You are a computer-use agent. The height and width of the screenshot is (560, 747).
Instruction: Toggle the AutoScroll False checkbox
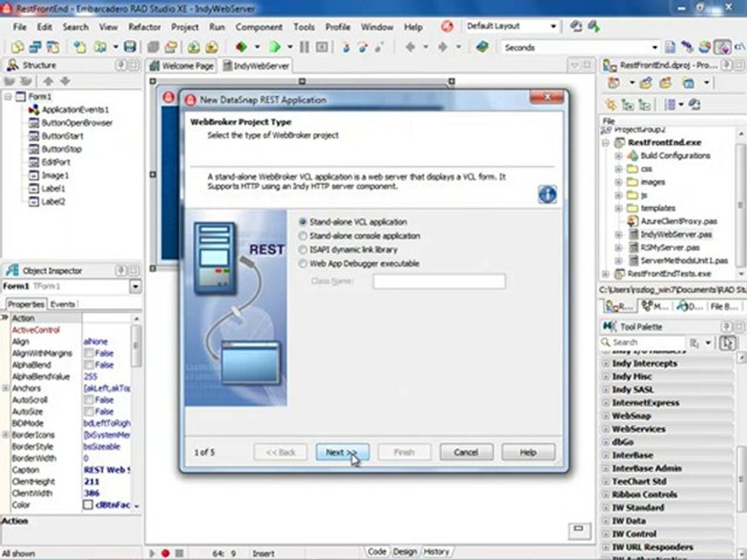(89, 400)
